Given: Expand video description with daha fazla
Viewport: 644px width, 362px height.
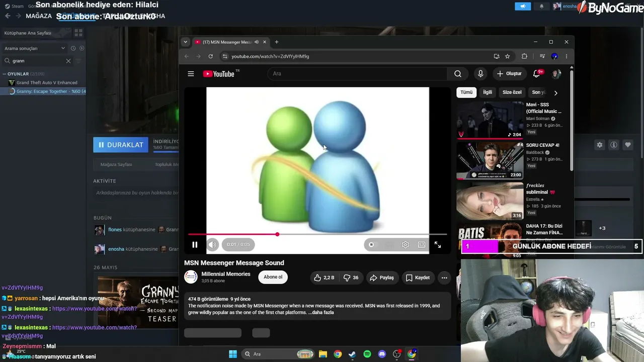Looking at the screenshot, I should (x=321, y=312).
